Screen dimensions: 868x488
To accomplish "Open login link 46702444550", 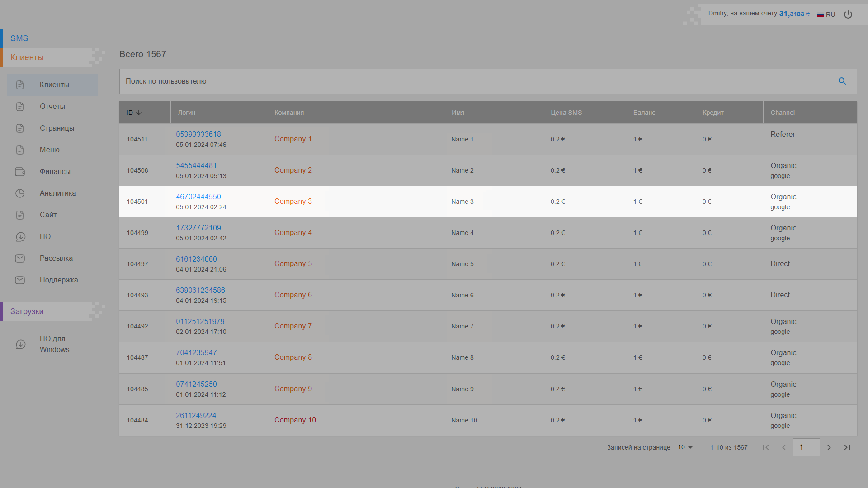I will tap(198, 197).
